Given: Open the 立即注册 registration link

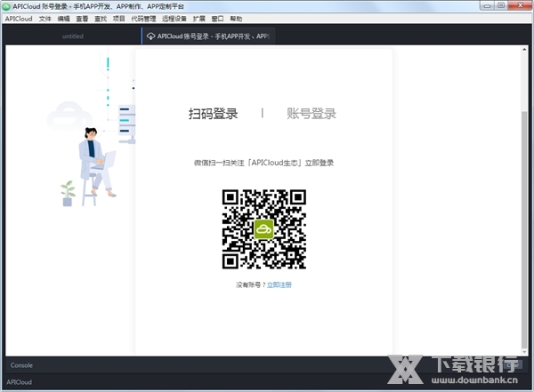Looking at the screenshot, I should pyautogui.click(x=279, y=284).
